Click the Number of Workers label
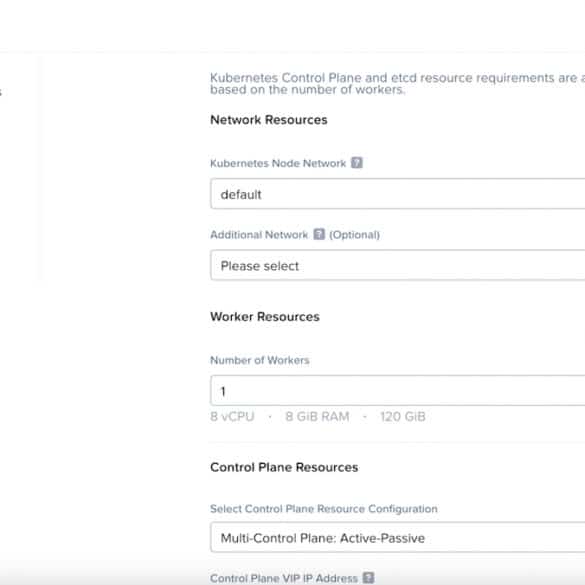This screenshot has height=585, width=585. point(260,360)
